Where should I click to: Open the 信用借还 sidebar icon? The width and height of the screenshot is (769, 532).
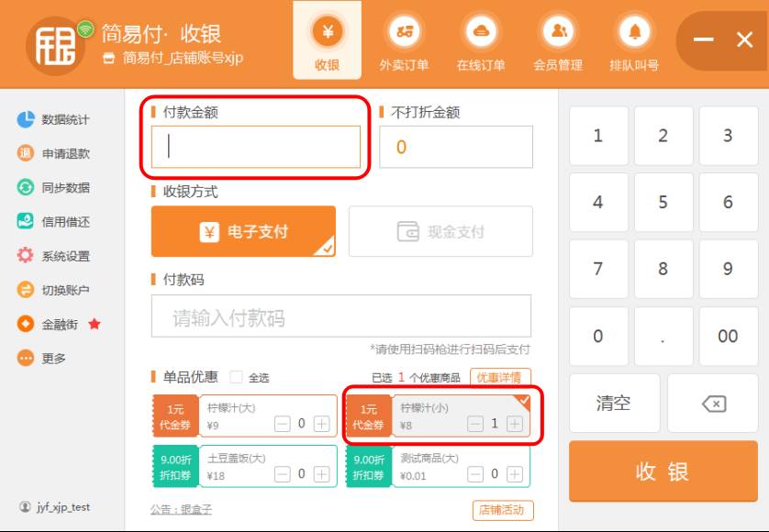point(26,221)
